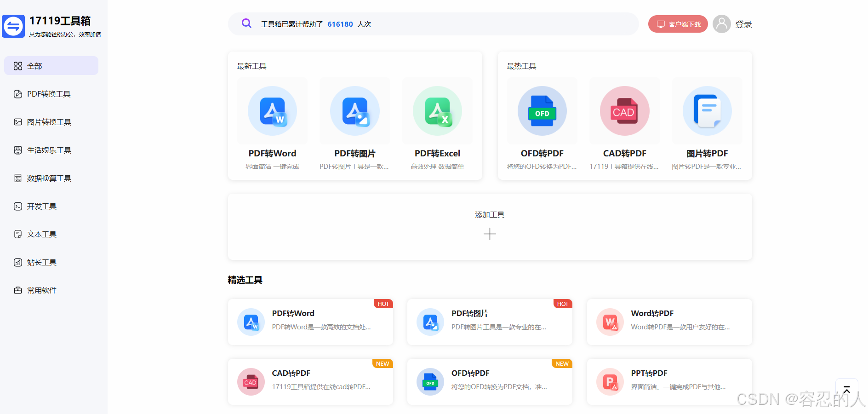Click text 只为您能轻松办公，效率加倍
This screenshot has width=868, height=414.
(65, 34)
